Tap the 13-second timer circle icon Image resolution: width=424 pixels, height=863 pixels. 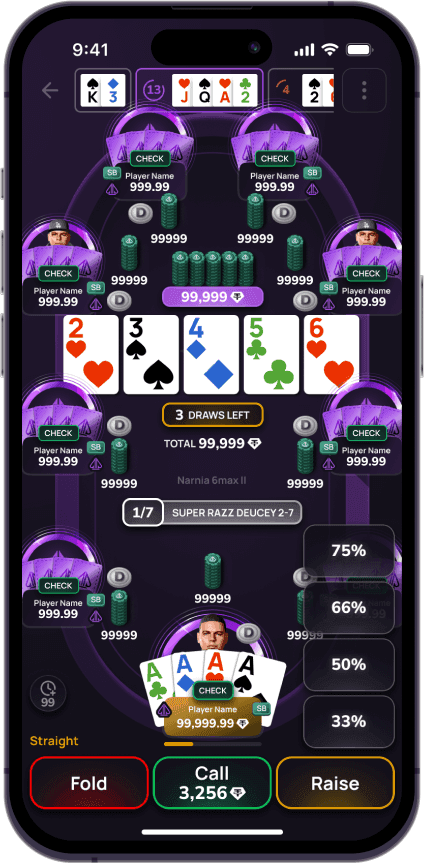[153, 90]
